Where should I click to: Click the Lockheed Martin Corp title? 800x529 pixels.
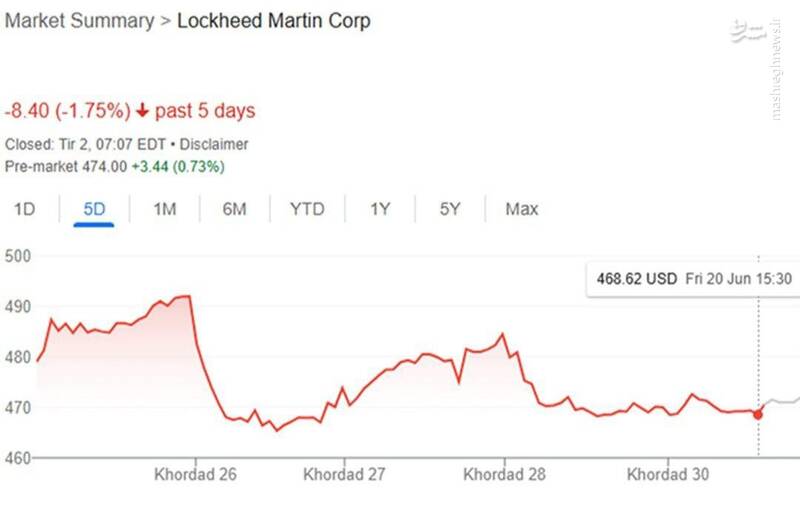pyautogui.click(x=273, y=21)
